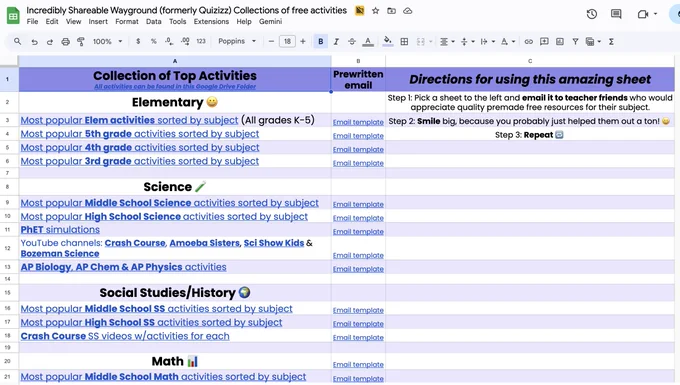
Task: Open the Extensions menu
Action: pos(211,21)
